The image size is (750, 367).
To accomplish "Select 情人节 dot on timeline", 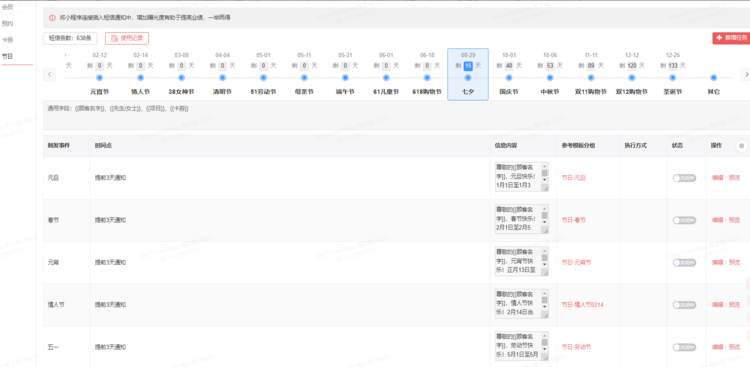I will pyautogui.click(x=141, y=78).
